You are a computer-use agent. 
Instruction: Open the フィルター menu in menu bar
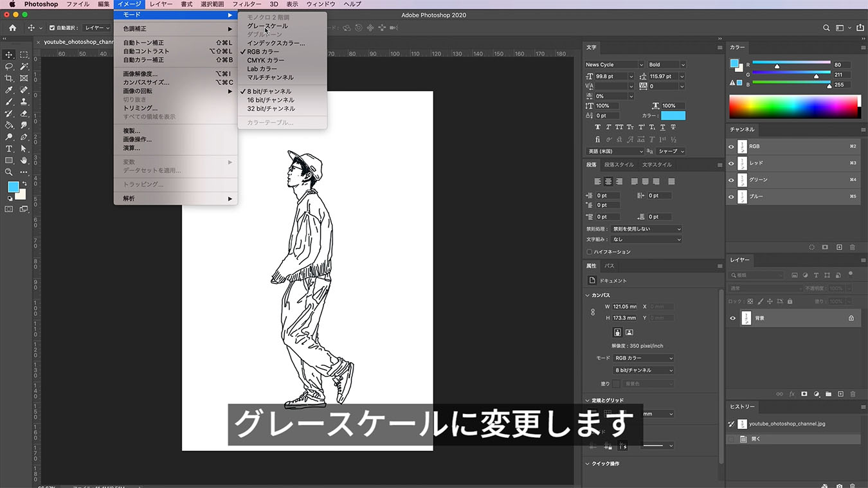[247, 4]
